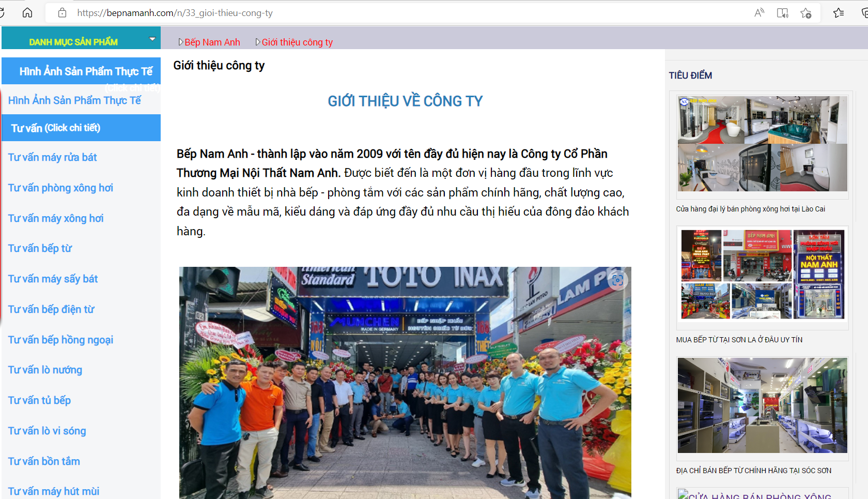Viewport: 868px width, 499px height.
Task: Click the Giới thiệu công ty page title
Action: (x=219, y=66)
